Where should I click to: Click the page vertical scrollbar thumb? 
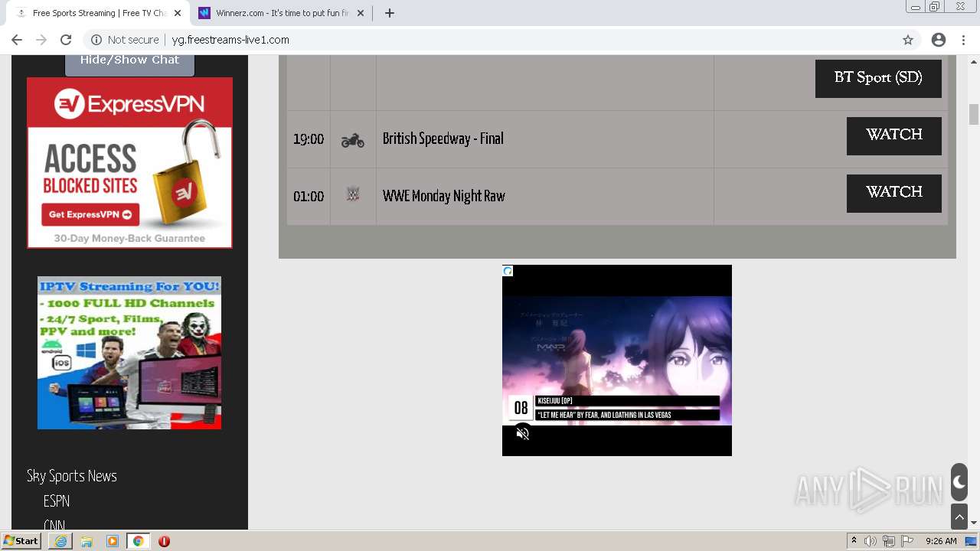pos(974,114)
